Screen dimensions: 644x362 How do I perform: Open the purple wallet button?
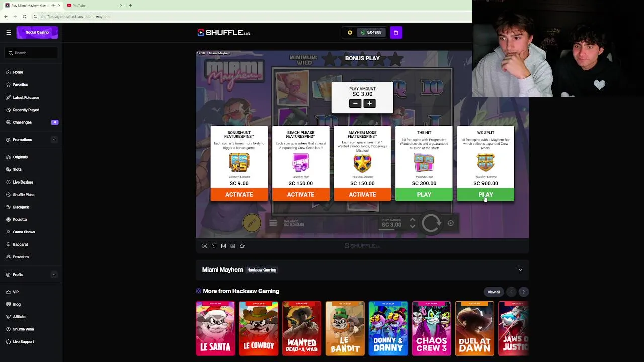tap(396, 32)
